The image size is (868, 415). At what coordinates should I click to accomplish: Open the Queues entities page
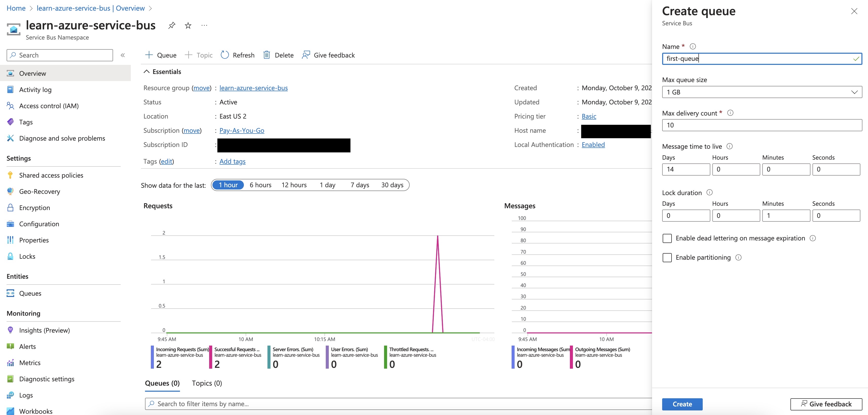click(x=30, y=293)
